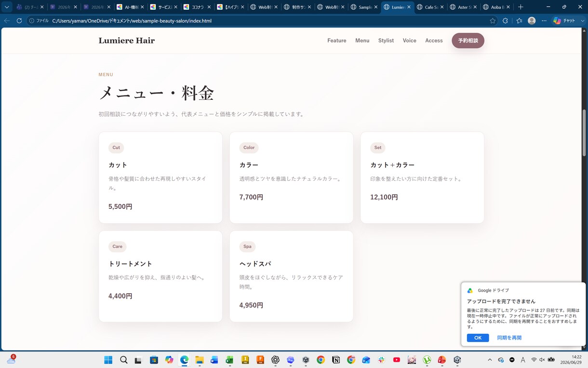This screenshot has width=588, height=368.
Task: Open a new browser tab
Action: (x=521, y=7)
